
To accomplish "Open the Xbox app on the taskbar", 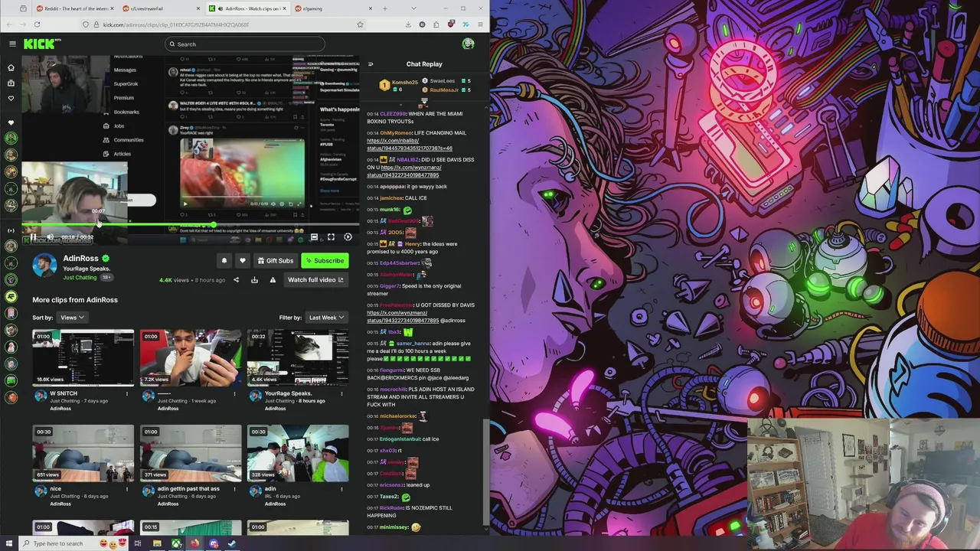I will pyautogui.click(x=176, y=543).
